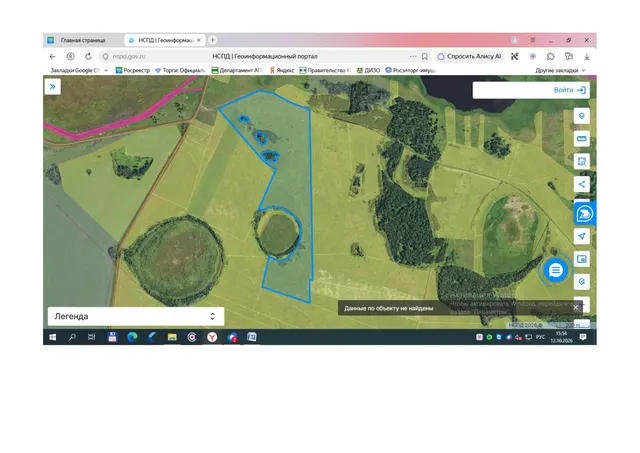Open the browser hamburger menu
This screenshot has height=453, width=640.
533,40
